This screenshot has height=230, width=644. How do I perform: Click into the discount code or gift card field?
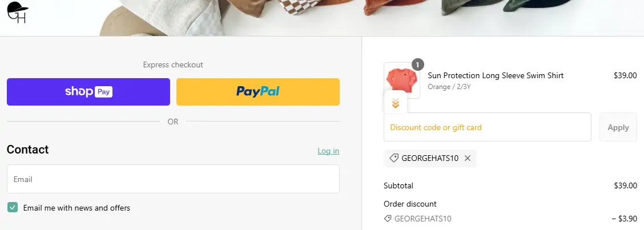click(487, 127)
